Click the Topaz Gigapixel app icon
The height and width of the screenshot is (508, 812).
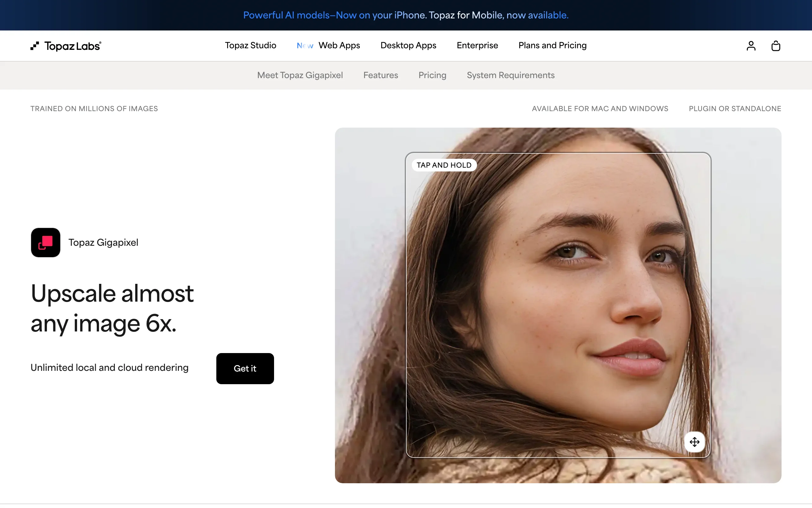pyautogui.click(x=46, y=243)
